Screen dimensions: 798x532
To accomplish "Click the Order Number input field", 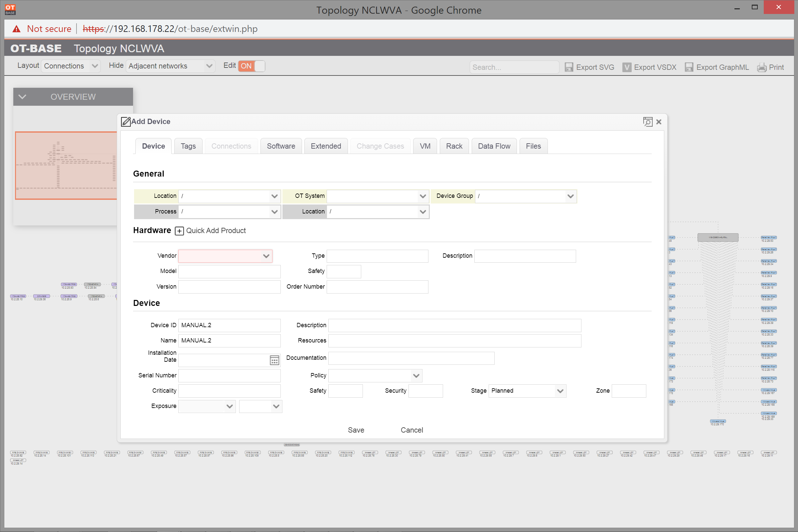I will pos(377,287).
